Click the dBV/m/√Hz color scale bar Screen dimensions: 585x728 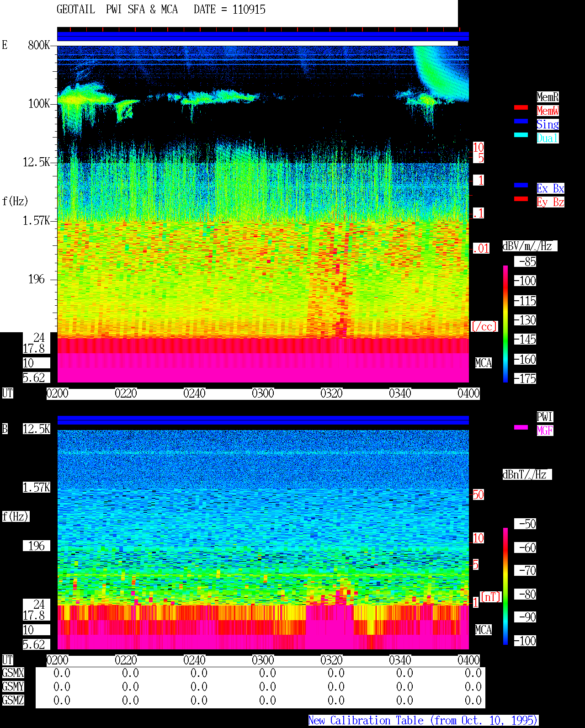(505, 324)
